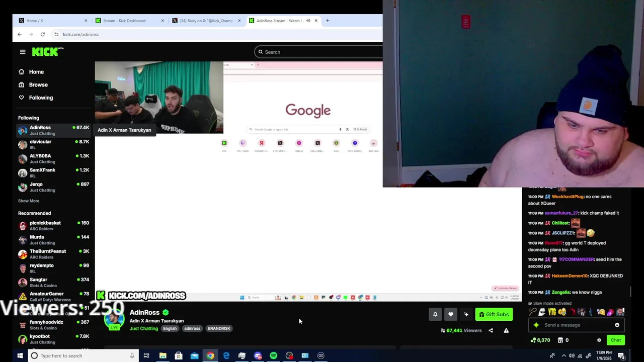Expand Show More followed channels
The width and height of the screenshot is (644, 362).
(x=29, y=201)
